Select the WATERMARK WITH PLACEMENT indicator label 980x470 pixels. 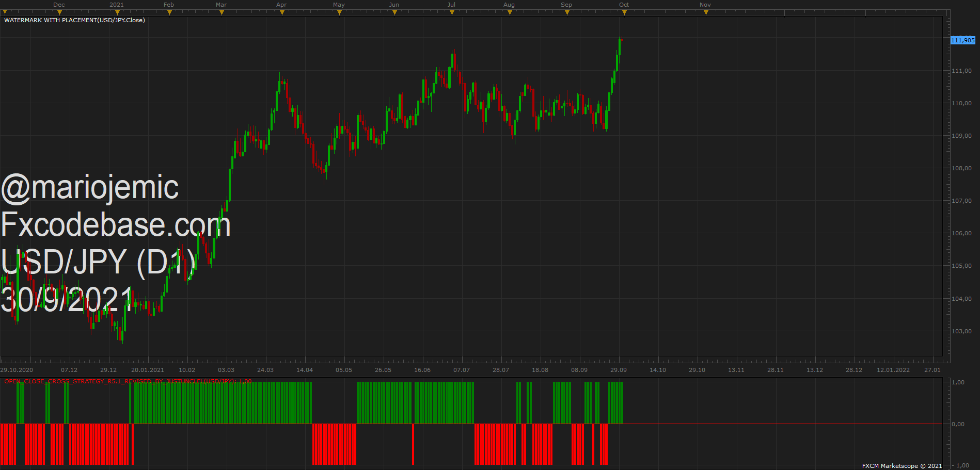point(74,20)
